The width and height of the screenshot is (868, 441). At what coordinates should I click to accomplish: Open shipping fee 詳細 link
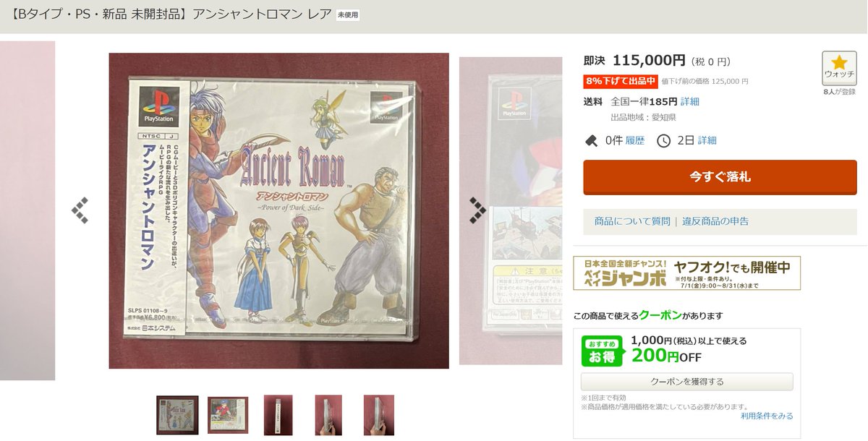pos(690,102)
